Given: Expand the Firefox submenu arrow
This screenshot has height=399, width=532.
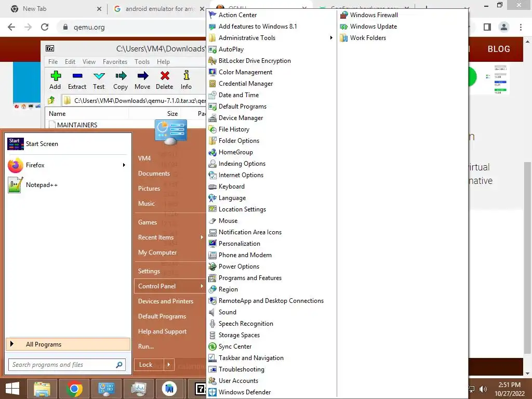Looking at the screenshot, I should (124, 165).
